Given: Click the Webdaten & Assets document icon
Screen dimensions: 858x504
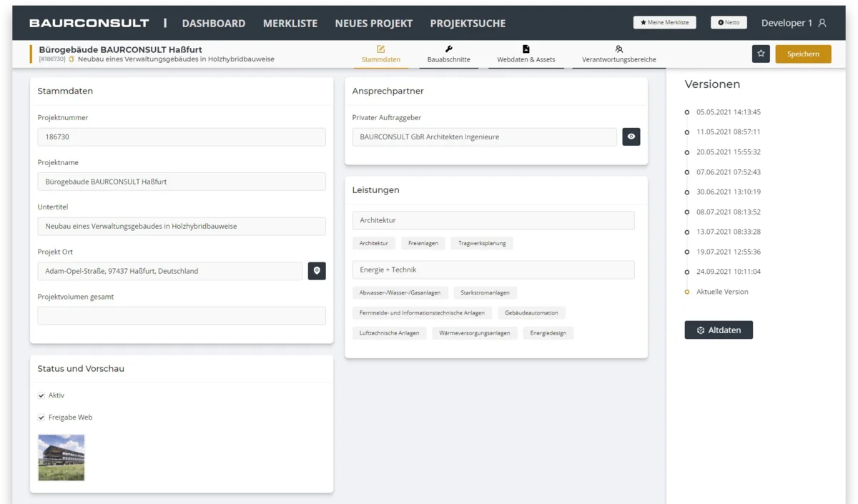Looking at the screenshot, I should pyautogui.click(x=526, y=49).
